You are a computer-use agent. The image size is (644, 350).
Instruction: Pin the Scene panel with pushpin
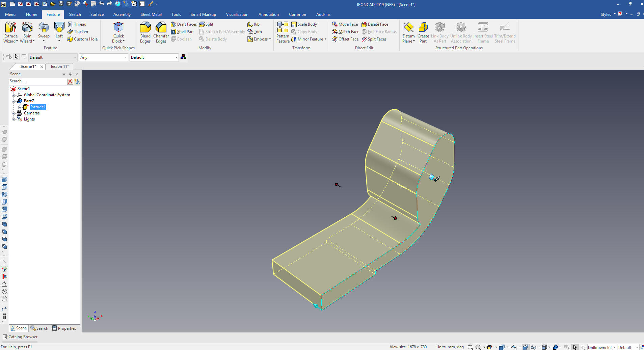(70, 74)
